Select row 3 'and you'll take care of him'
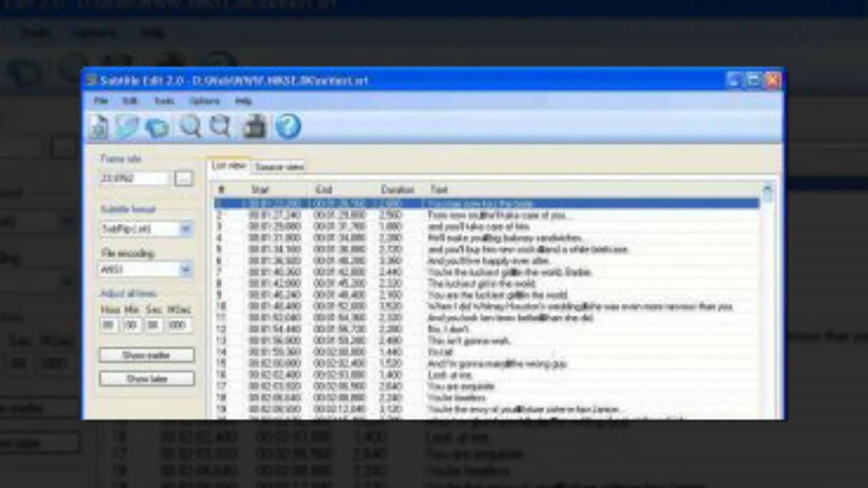This screenshot has height=488, width=868. [486, 226]
